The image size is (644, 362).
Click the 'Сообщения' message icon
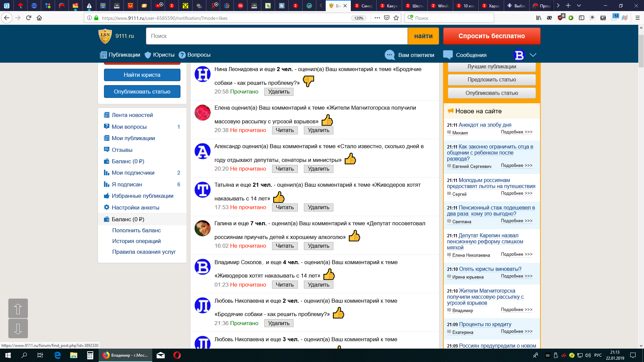448,55
